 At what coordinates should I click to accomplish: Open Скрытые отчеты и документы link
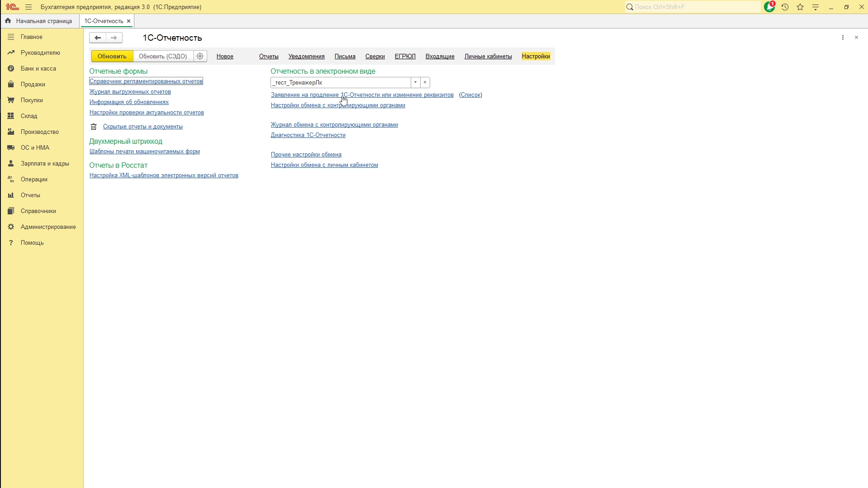[143, 127]
